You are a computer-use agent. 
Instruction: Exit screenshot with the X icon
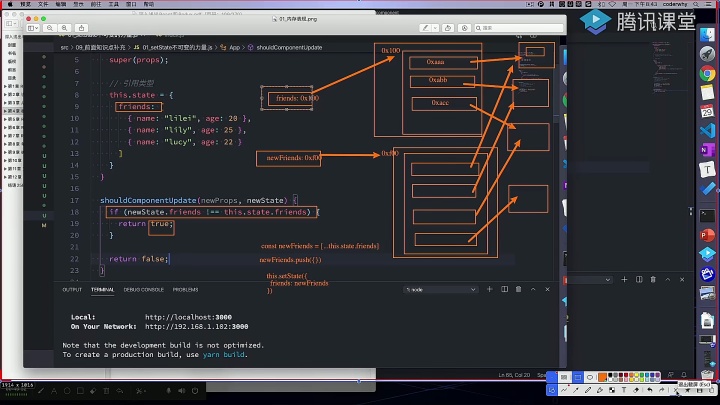(x=675, y=390)
